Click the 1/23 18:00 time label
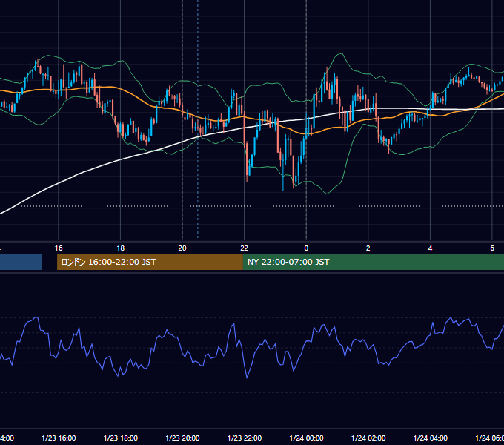The width and height of the screenshot is (504, 445). (121, 438)
